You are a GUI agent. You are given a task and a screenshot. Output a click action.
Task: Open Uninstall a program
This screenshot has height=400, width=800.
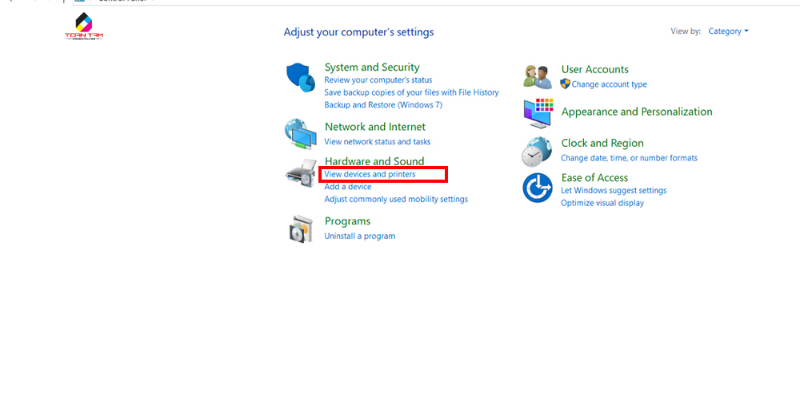point(360,236)
